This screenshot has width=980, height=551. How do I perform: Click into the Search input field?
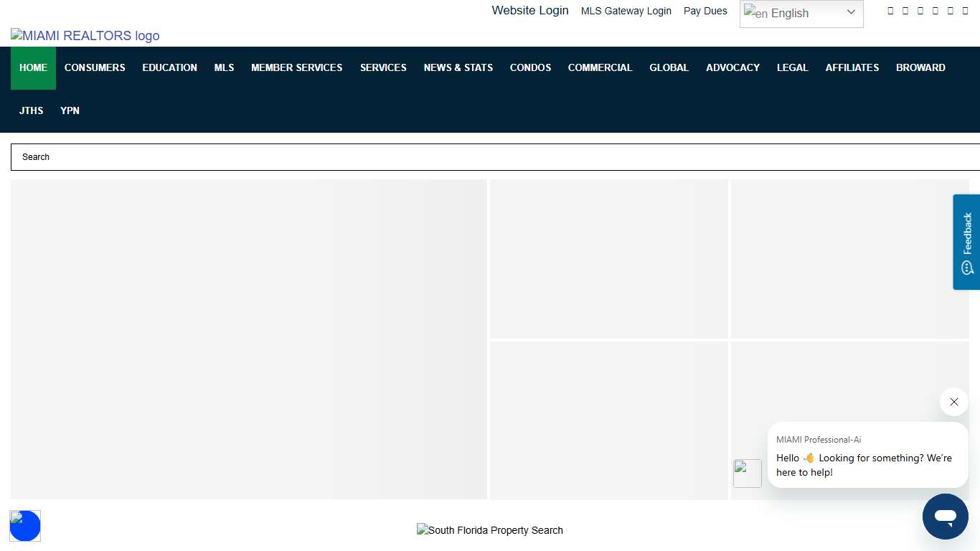(x=495, y=157)
